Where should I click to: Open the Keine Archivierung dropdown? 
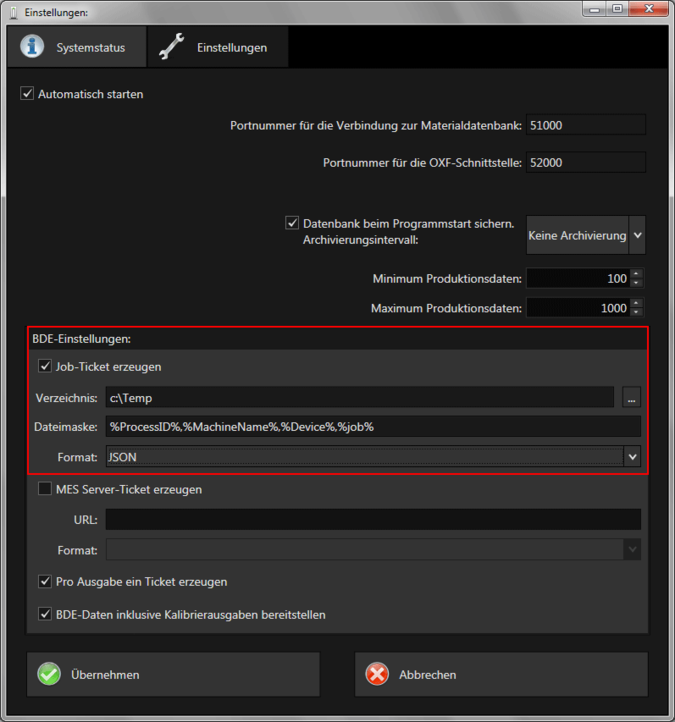click(586, 235)
